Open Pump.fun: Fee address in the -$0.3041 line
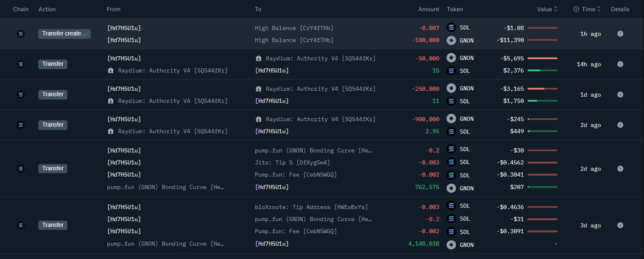 click(x=295, y=175)
